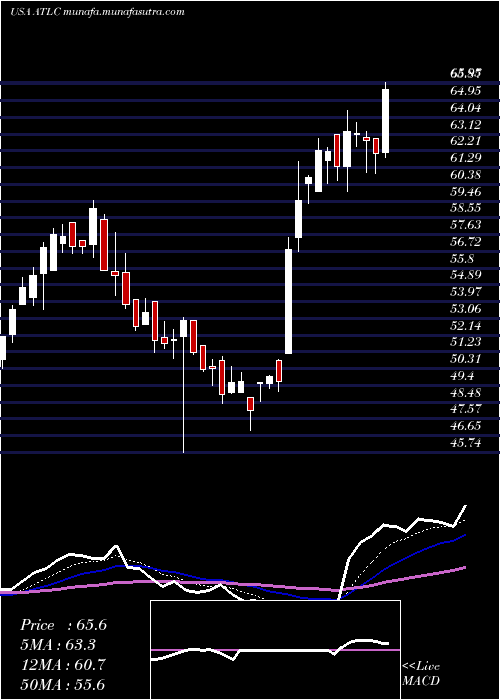Click the USA ATLC munafa.munafasutra.com title text
The image size is (500, 700).
97,12
